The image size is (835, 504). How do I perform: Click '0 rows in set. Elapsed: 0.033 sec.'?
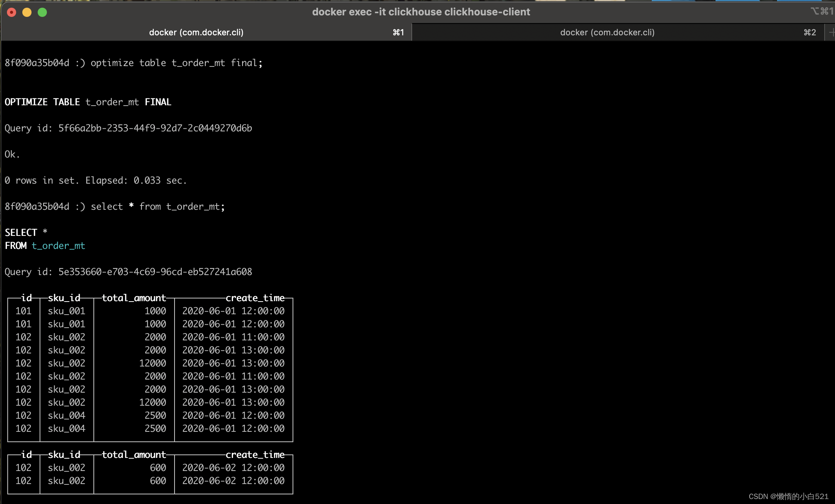pyautogui.click(x=96, y=181)
